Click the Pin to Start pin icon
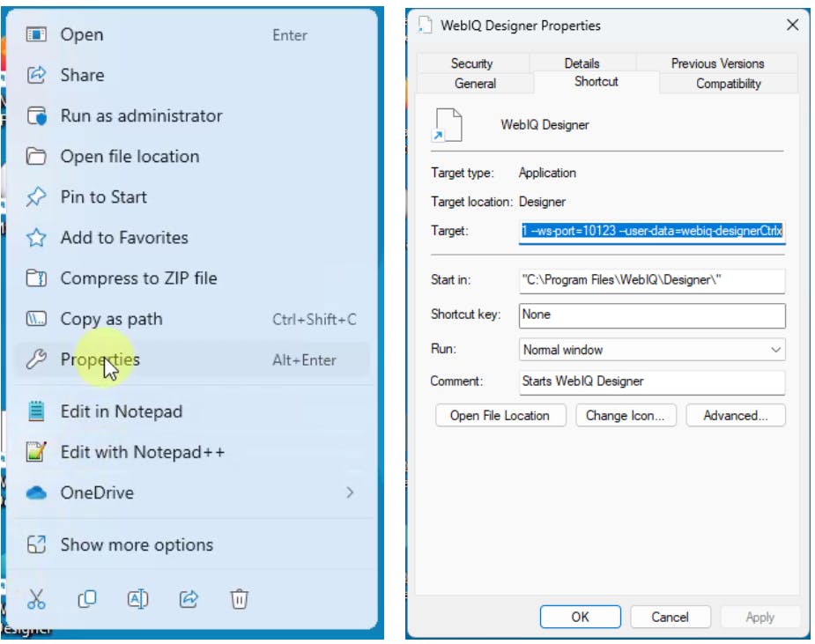Image resolution: width=815 pixels, height=644 pixels. (36, 197)
